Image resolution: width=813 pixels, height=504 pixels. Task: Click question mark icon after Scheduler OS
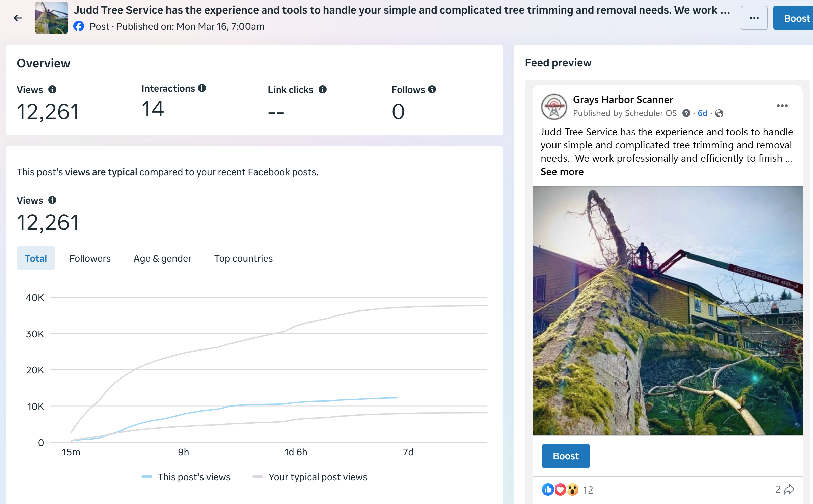pyautogui.click(x=686, y=113)
